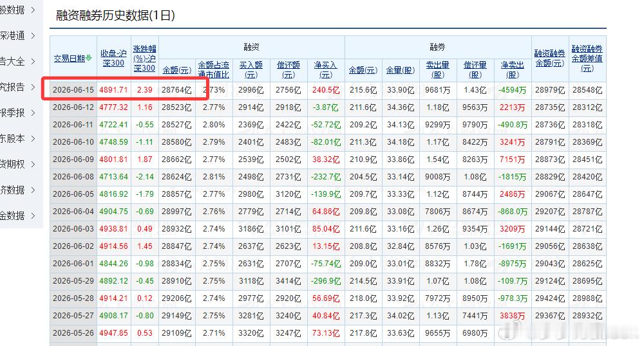Sort by 融资 余额(元) header
The image size is (644, 346).
176,70
